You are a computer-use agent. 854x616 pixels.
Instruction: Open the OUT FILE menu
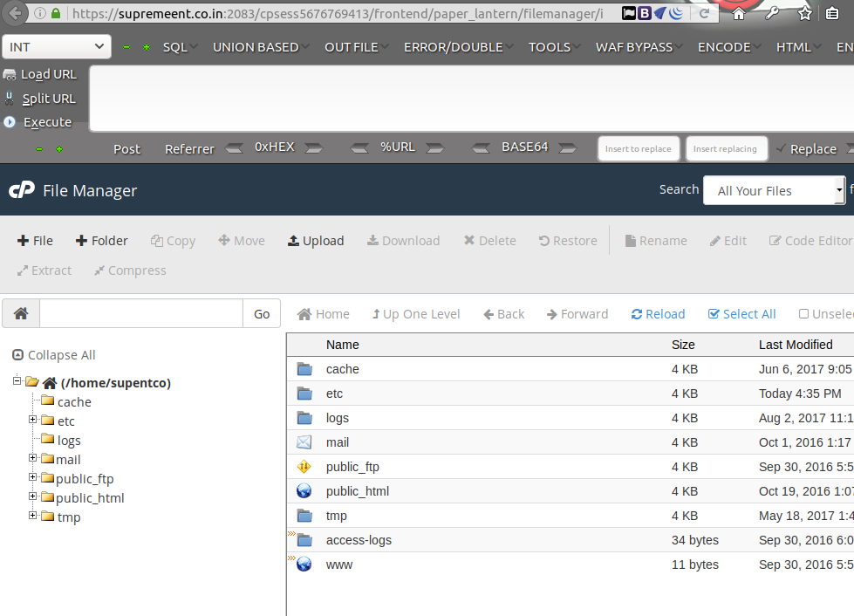tap(357, 47)
